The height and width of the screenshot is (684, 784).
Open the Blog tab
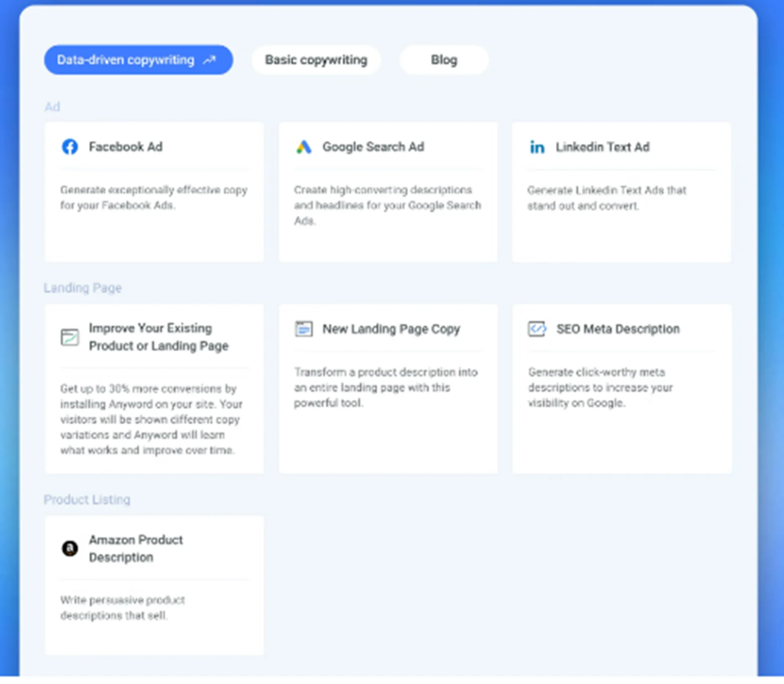coord(444,60)
